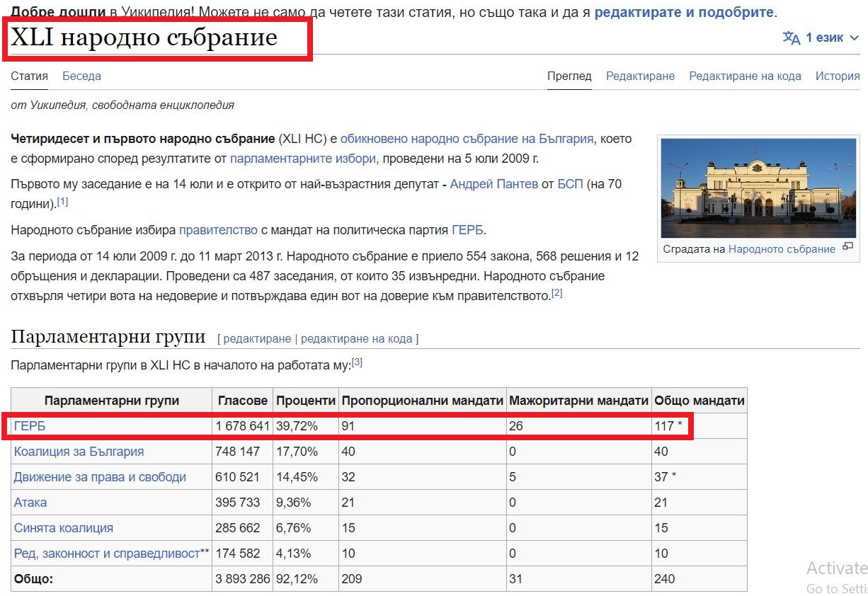868x596 pixels.
Task: Open the Андрей Пантев link
Action: click(x=494, y=184)
